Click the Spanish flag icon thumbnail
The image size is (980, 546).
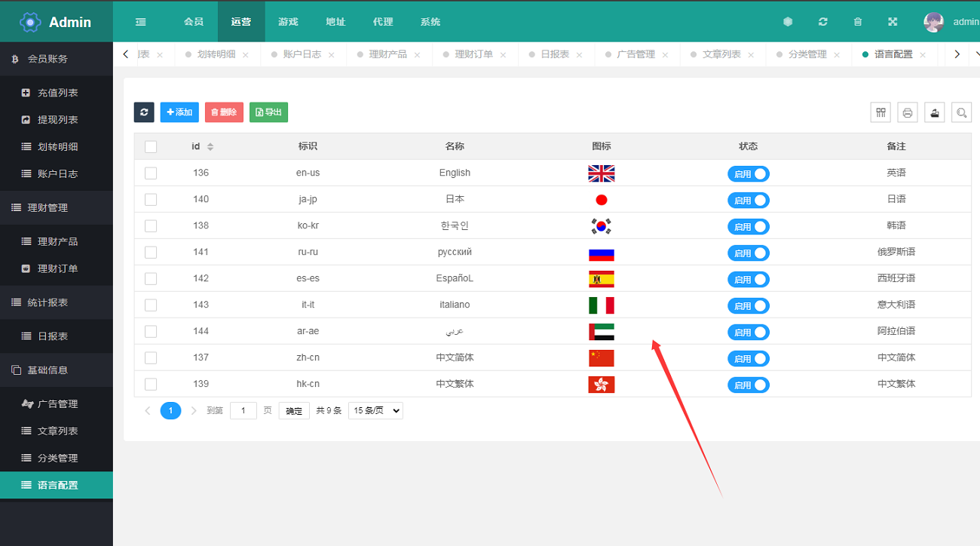click(x=601, y=279)
